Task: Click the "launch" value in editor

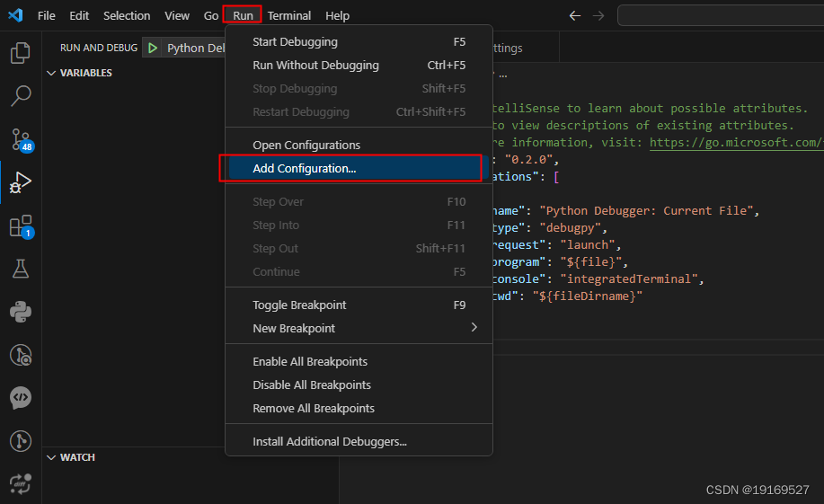Action: 588,245
